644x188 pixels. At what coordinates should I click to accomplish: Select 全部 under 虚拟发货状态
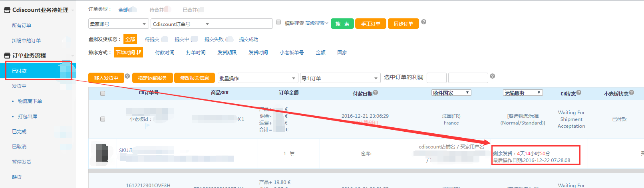tap(130, 39)
